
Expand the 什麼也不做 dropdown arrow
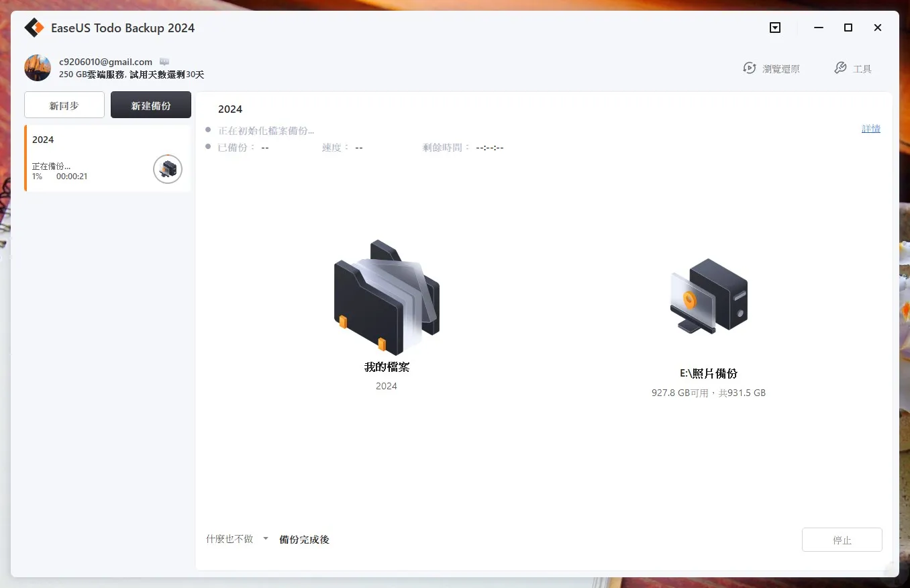[x=266, y=538]
